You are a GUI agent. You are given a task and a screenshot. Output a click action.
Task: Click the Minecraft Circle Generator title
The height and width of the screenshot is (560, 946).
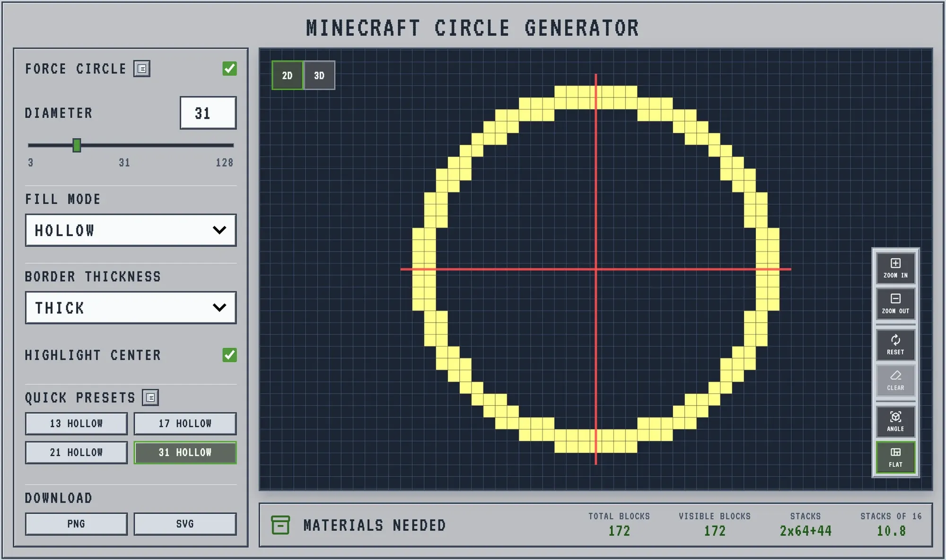473,28
